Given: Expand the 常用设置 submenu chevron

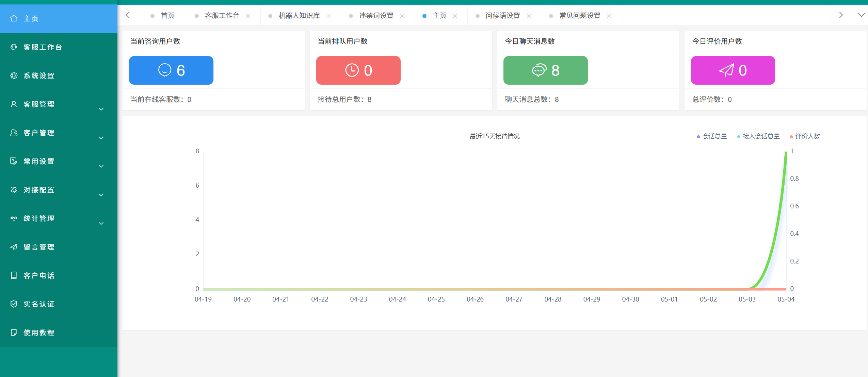Looking at the screenshot, I should click(x=101, y=166).
